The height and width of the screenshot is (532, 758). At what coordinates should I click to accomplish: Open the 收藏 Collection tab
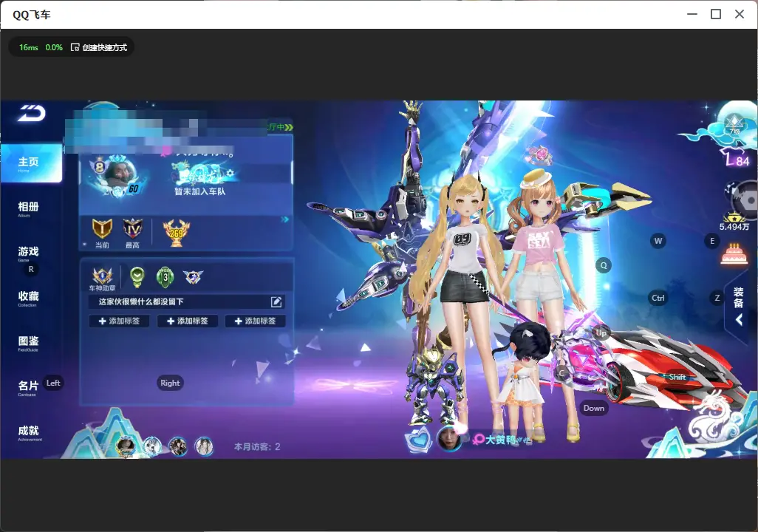[x=28, y=299]
